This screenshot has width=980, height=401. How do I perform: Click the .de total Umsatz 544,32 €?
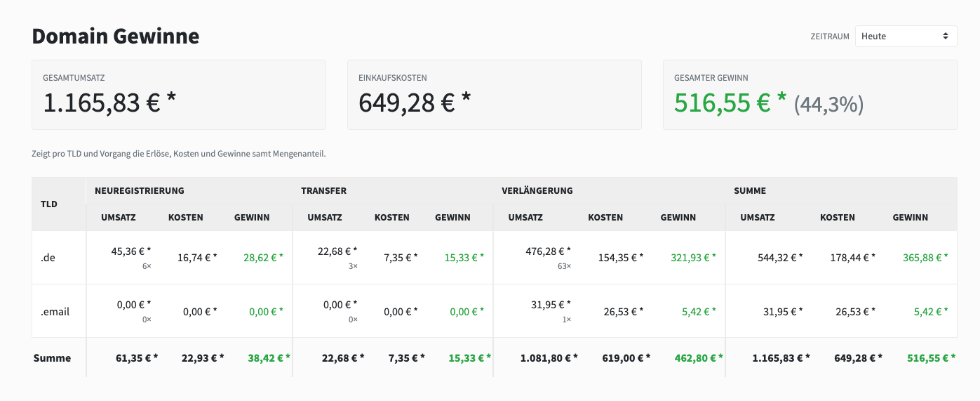(x=781, y=258)
